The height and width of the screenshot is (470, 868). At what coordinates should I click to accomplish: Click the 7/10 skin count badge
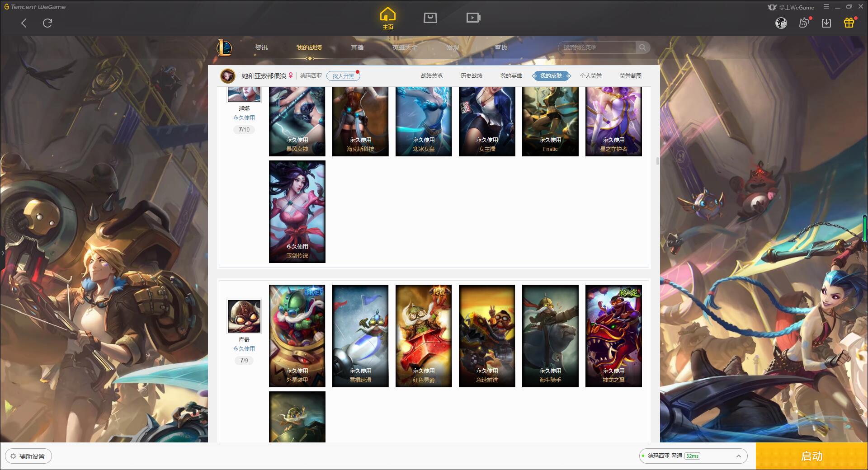(x=244, y=130)
